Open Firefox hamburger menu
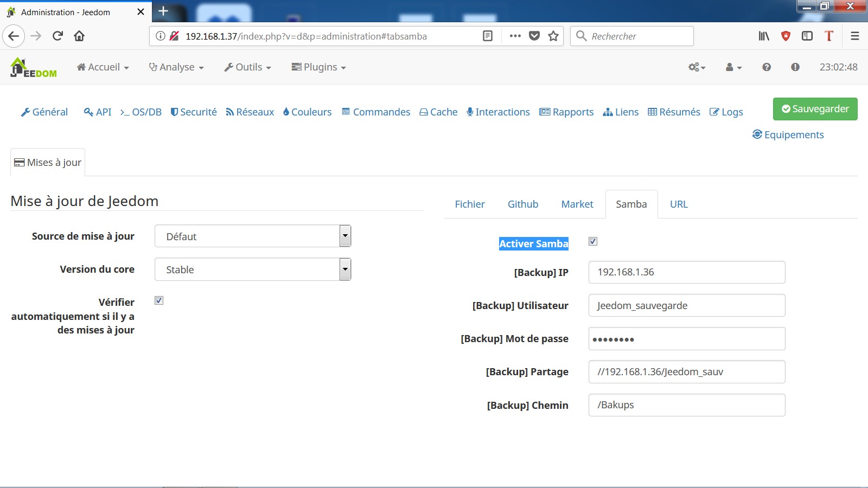The width and height of the screenshot is (868, 488). [x=855, y=36]
